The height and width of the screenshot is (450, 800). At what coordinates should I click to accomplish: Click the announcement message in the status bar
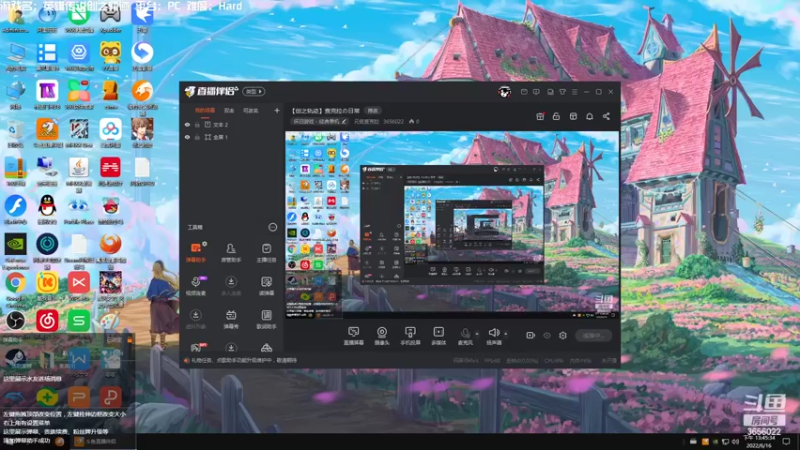point(244,360)
